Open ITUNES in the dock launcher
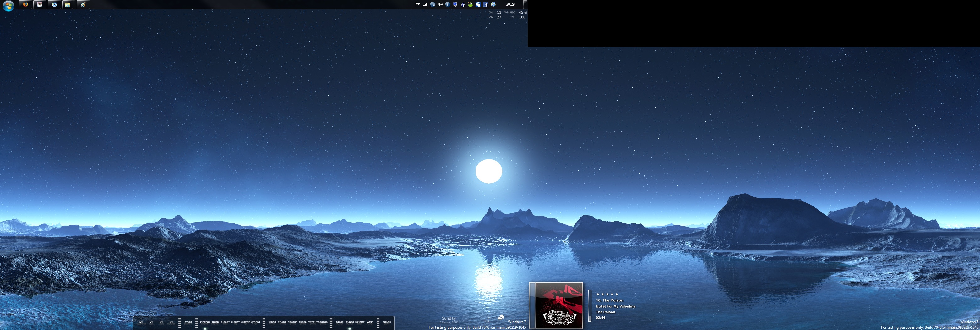The image size is (980, 330). pyautogui.click(x=349, y=322)
